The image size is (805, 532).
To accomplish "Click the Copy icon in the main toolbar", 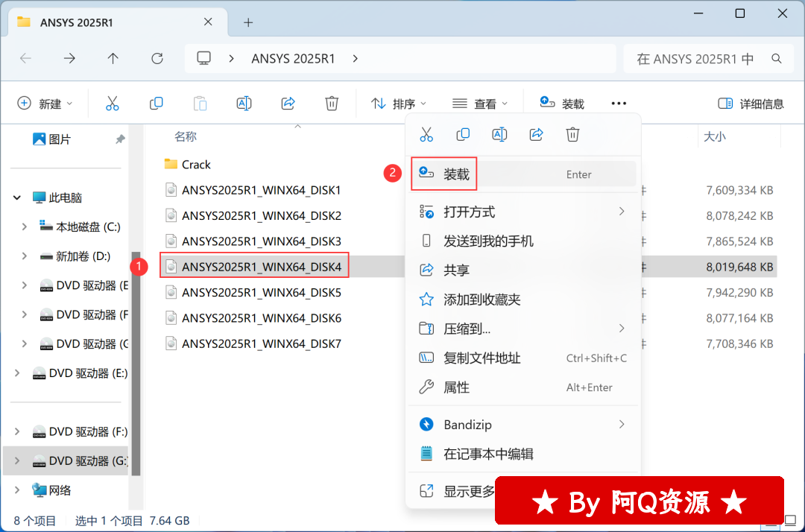I will coord(156,104).
